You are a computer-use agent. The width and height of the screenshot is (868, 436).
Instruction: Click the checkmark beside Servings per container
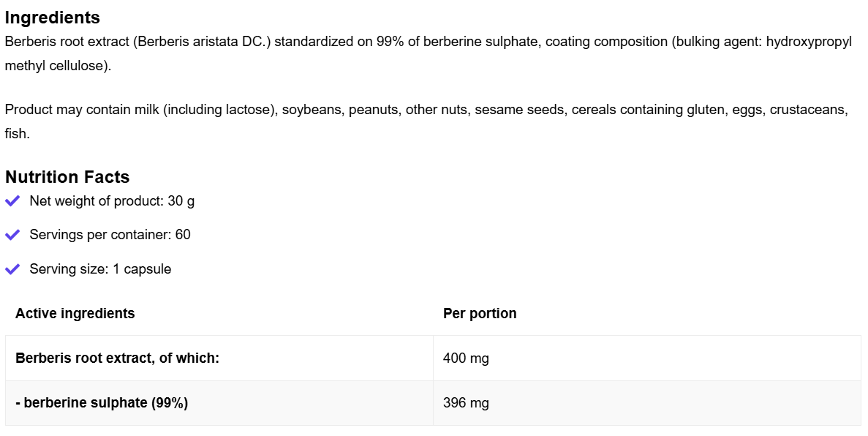(12, 235)
